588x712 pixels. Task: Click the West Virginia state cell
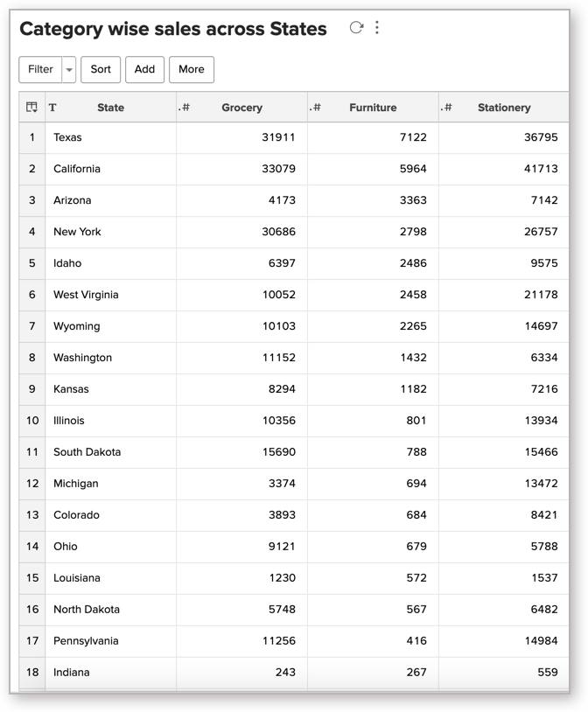[86, 295]
